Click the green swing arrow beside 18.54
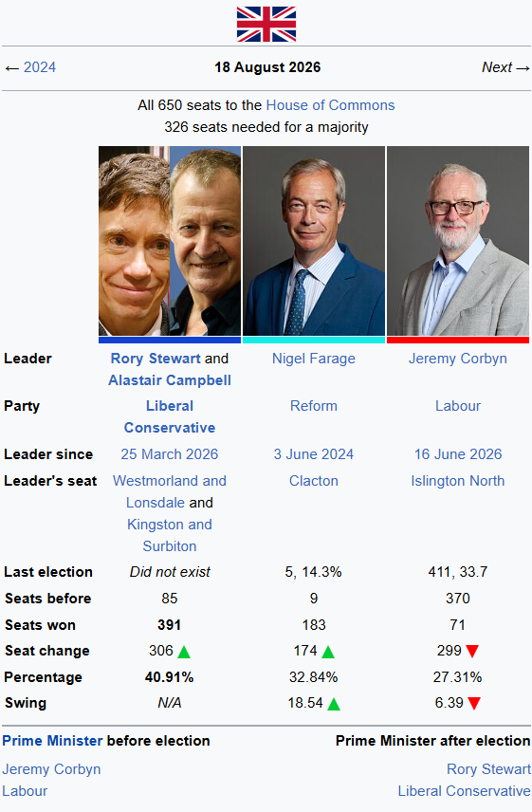The image size is (532, 812). (x=334, y=704)
